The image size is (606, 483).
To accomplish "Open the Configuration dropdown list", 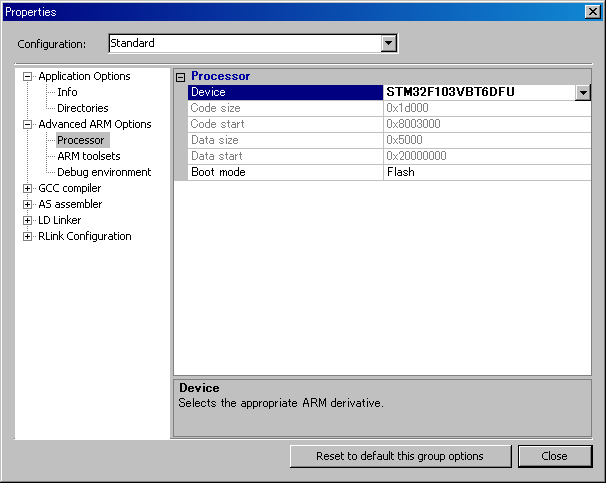I will pos(389,43).
